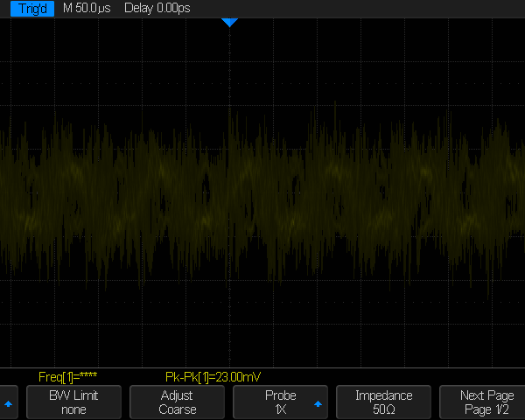Click the '1X' value on Probe softkey
525x420 pixels.
(x=280, y=409)
